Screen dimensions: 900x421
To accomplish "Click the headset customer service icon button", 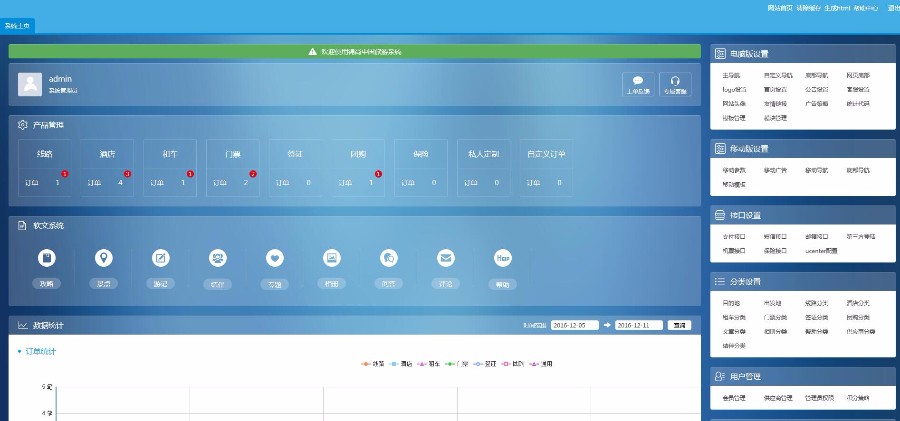I will coord(675,84).
